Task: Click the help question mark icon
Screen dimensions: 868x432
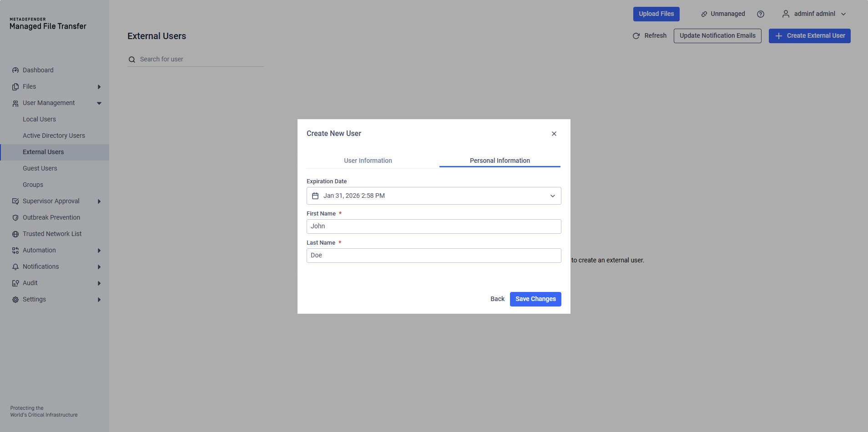Action: tap(760, 14)
